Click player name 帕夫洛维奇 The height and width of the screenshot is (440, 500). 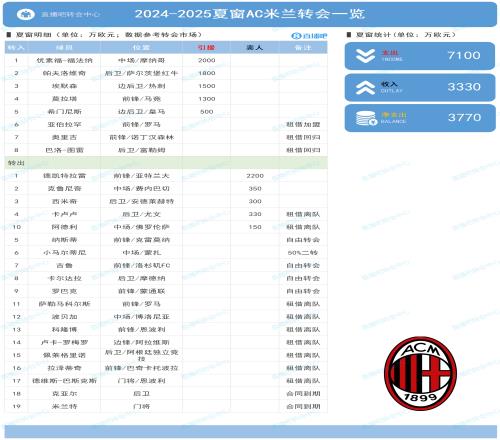click(x=64, y=73)
